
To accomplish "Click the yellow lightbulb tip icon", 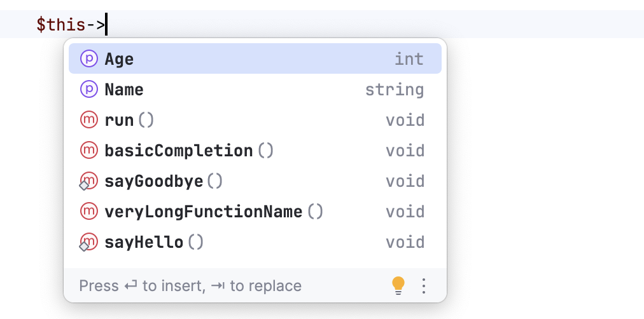I will (398, 286).
